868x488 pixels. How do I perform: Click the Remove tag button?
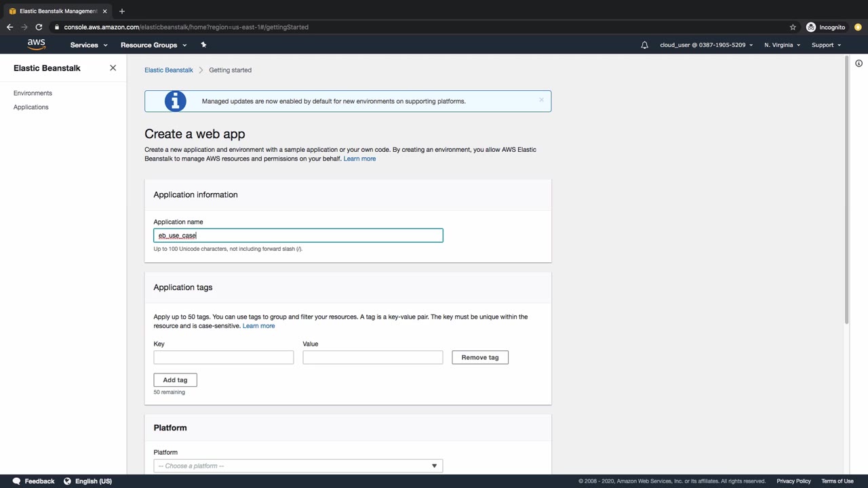point(480,357)
